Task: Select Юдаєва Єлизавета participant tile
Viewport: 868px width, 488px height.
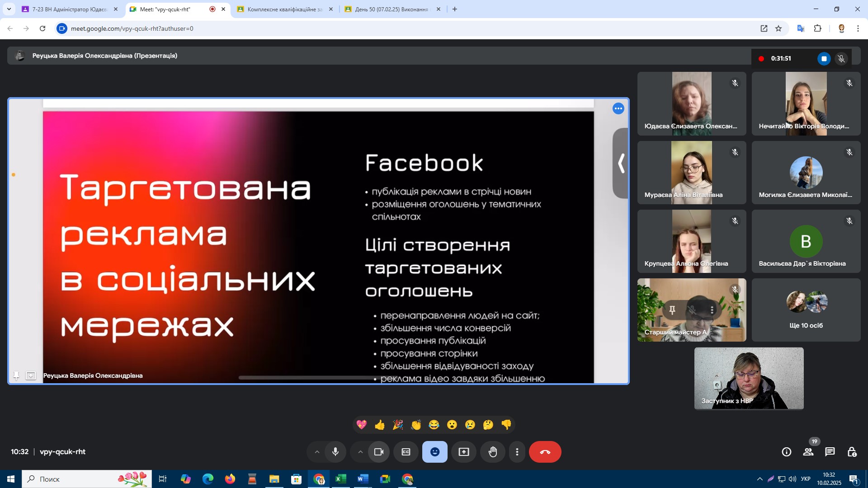Action: tap(692, 103)
